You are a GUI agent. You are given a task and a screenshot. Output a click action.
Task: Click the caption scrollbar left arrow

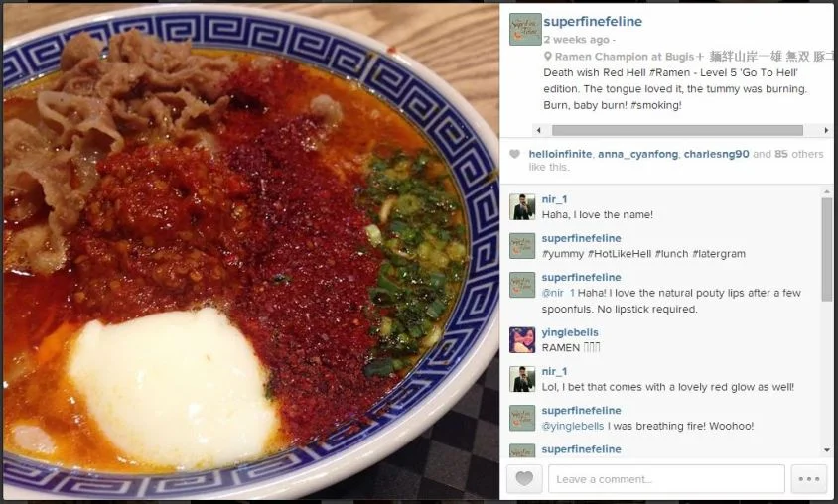pyautogui.click(x=539, y=130)
